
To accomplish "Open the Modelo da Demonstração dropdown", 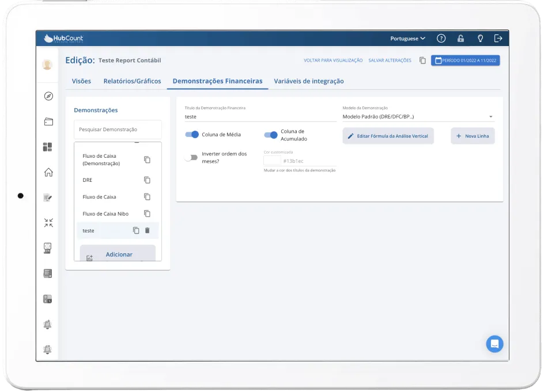I will tap(418, 117).
